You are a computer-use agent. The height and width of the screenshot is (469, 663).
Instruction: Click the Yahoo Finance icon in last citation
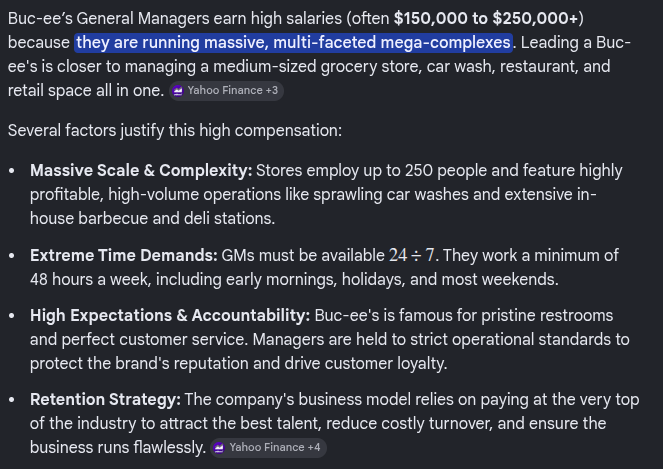pyautogui.click(x=219, y=448)
